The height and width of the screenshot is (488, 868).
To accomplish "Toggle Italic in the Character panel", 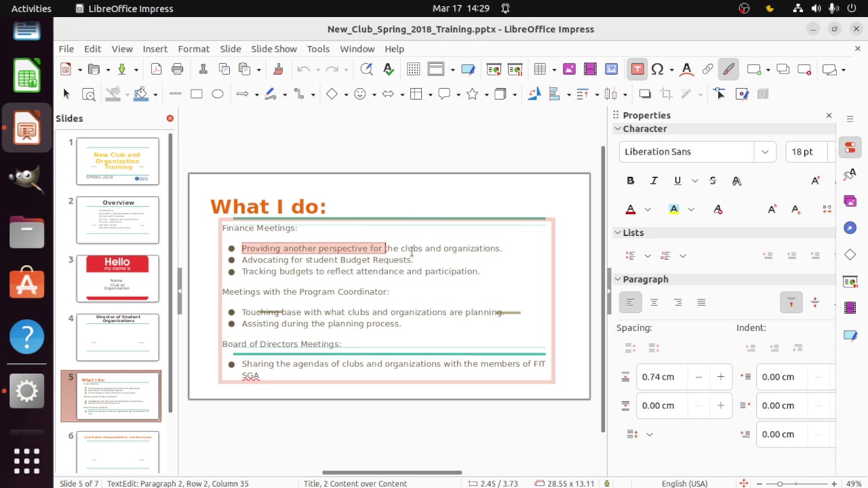I will coord(654,181).
